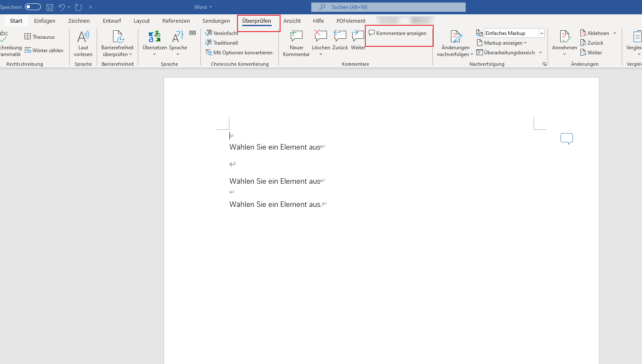This screenshot has height=364, width=642.
Task: Toggle Kommentare anzeigen
Action: (x=398, y=33)
